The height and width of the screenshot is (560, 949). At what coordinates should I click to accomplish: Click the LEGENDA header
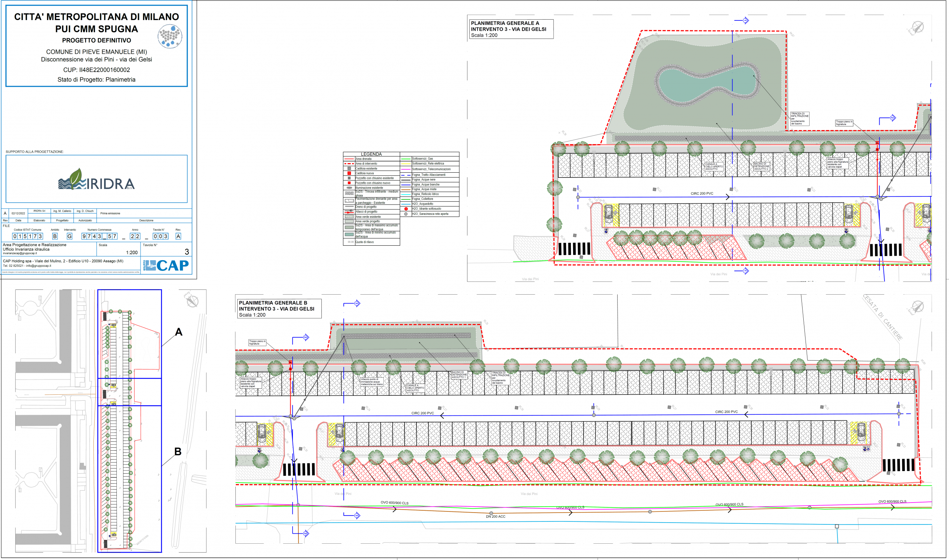click(x=371, y=154)
